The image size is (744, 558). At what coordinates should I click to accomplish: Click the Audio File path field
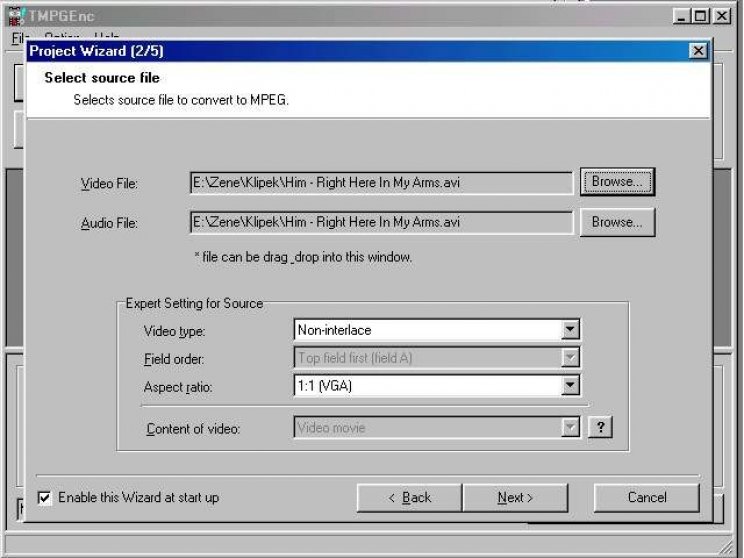tap(381, 223)
